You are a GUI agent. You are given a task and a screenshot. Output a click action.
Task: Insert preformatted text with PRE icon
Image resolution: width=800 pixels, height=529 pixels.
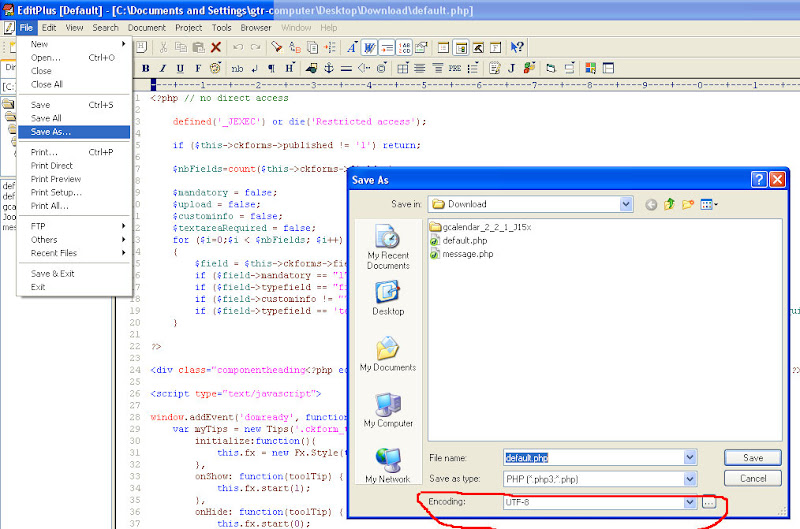pos(455,68)
